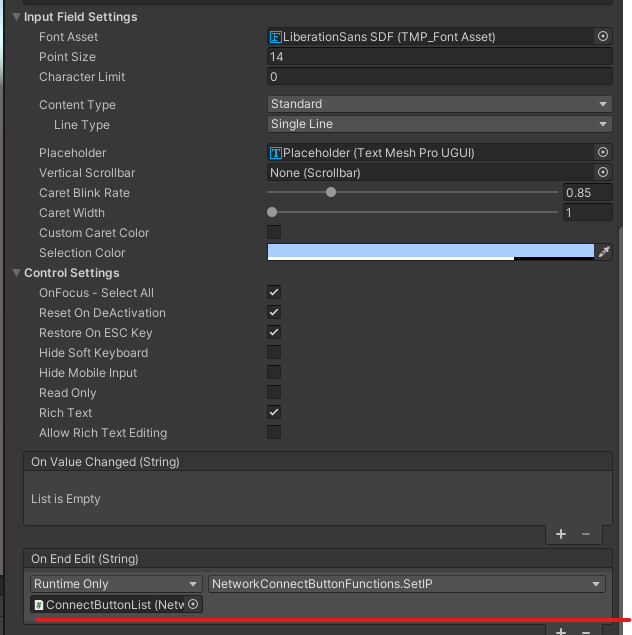Open the Line Type dropdown
The height and width of the screenshot is (635, 632).
(x=439, y=124)
